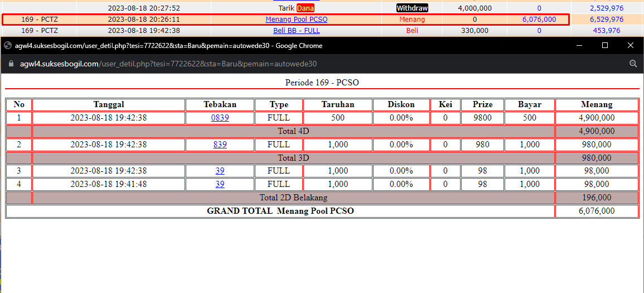644x293 pixels.
Task: Click the red Menang status cell
Action: (x=412, y=20)
